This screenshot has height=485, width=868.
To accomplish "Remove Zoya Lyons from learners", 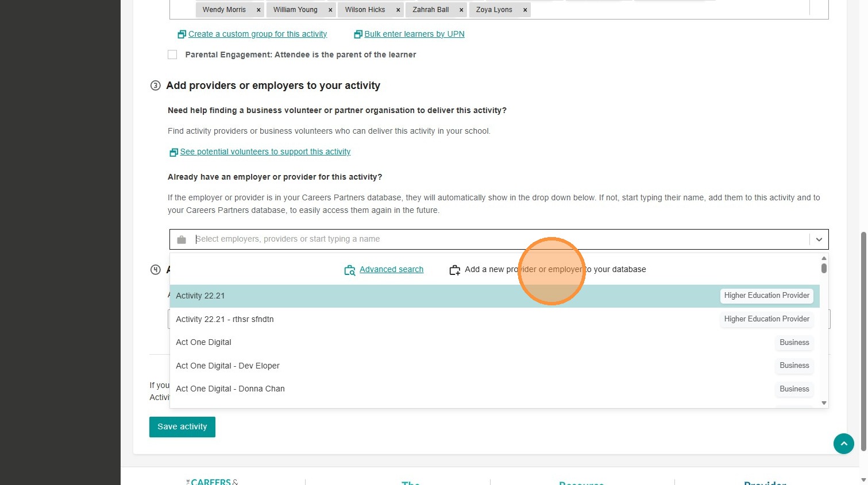I will coord(525,10).
